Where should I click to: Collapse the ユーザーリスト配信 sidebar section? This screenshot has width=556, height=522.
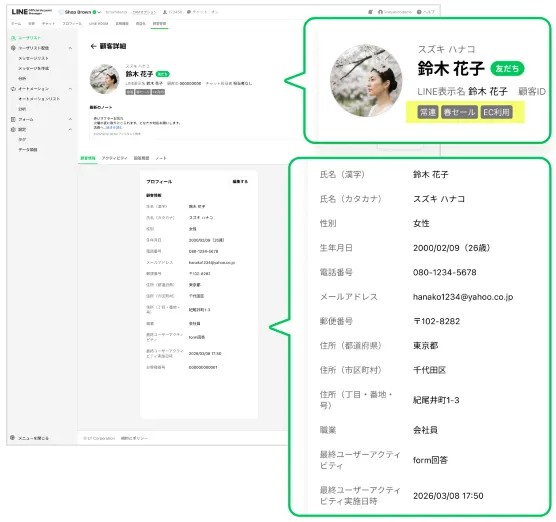click(x=70, y=48)
